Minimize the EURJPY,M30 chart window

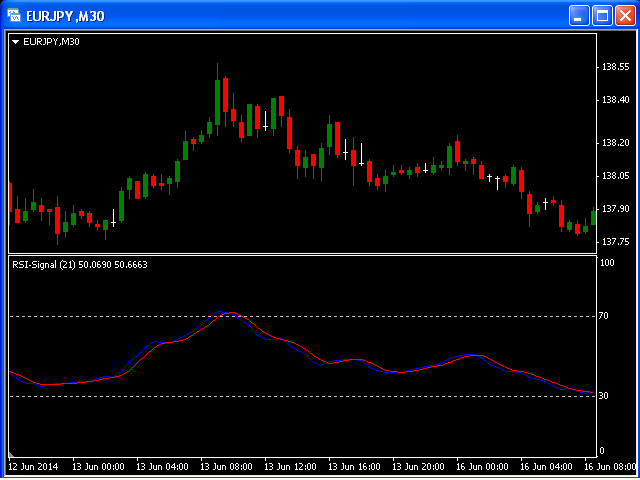tap(580, 16)
